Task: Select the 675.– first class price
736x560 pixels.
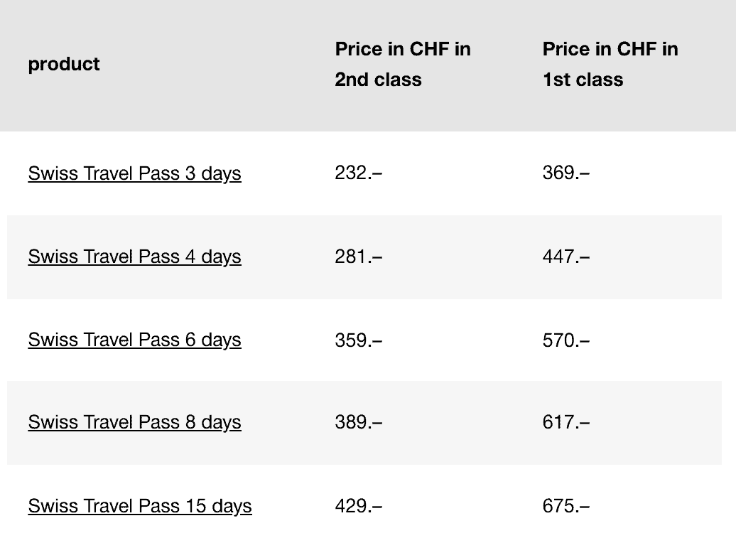Action: pyautogui.click(x=566, y=506)
